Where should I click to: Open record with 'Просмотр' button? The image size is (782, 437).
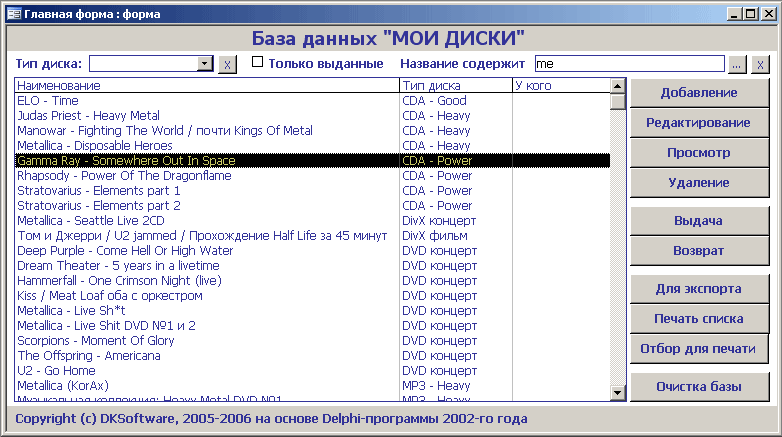click(700, 153)
